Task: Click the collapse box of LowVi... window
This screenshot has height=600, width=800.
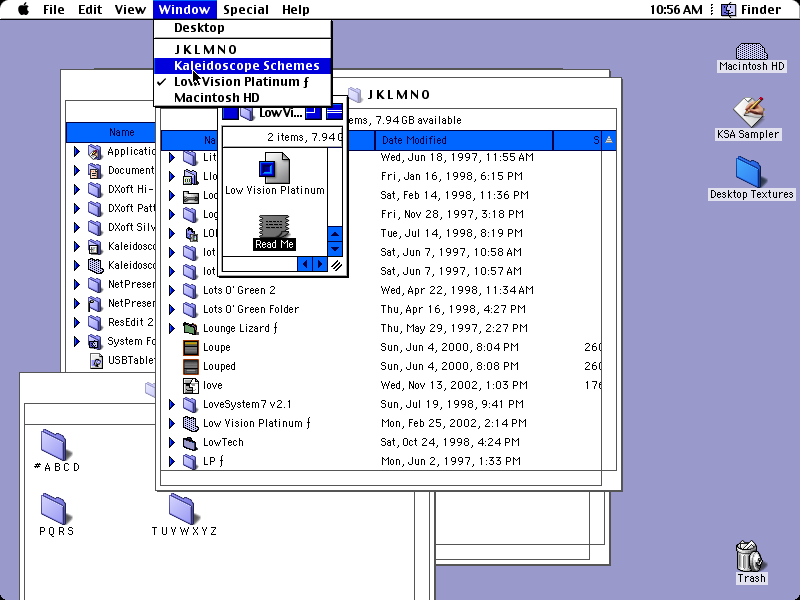Action: pos(334,112)
